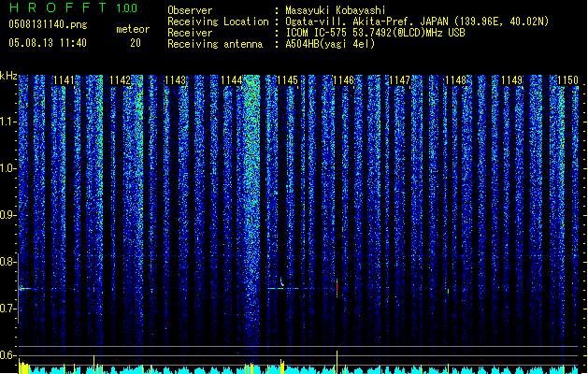The image size is (588, 374).
Task: Click receiver text ICOM IC-575 53.7492 MHz USB
Action: click(375, 33)
